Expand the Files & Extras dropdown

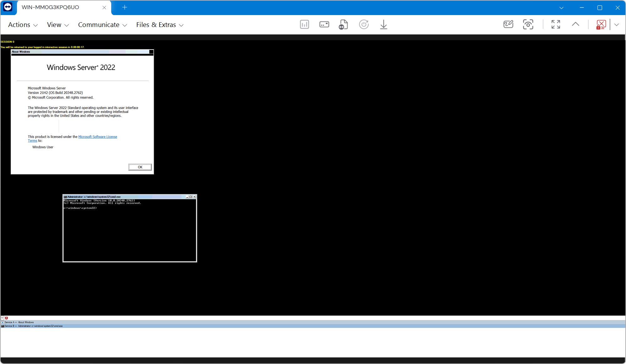click(x=160, y=25)
